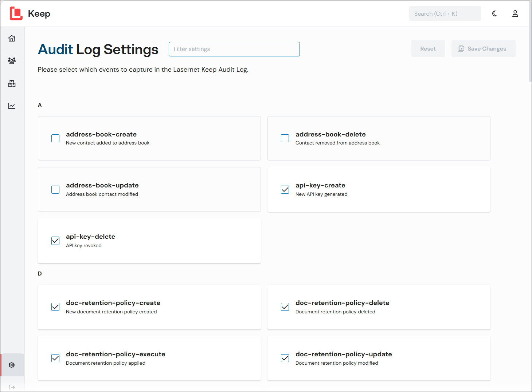532x392 pixels.
Task: Uncheck api-key-delete checkbox
Action: pyautogui.click(x=55, y=241)
